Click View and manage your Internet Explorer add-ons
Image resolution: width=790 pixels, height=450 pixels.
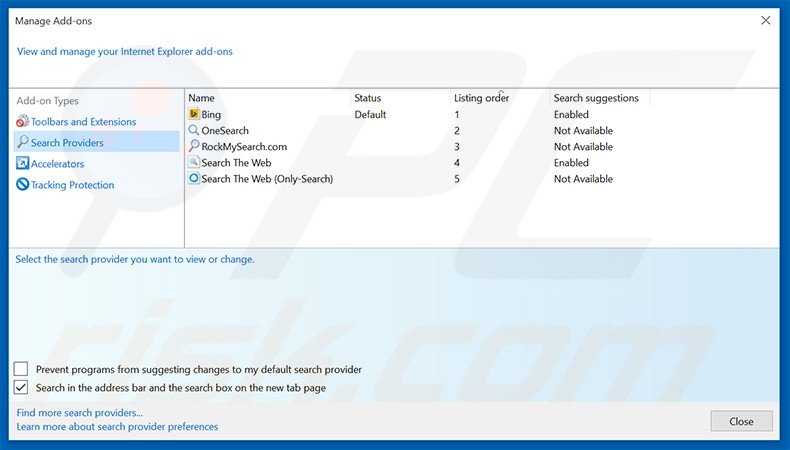pyautogui.click(x=125, y=51)
